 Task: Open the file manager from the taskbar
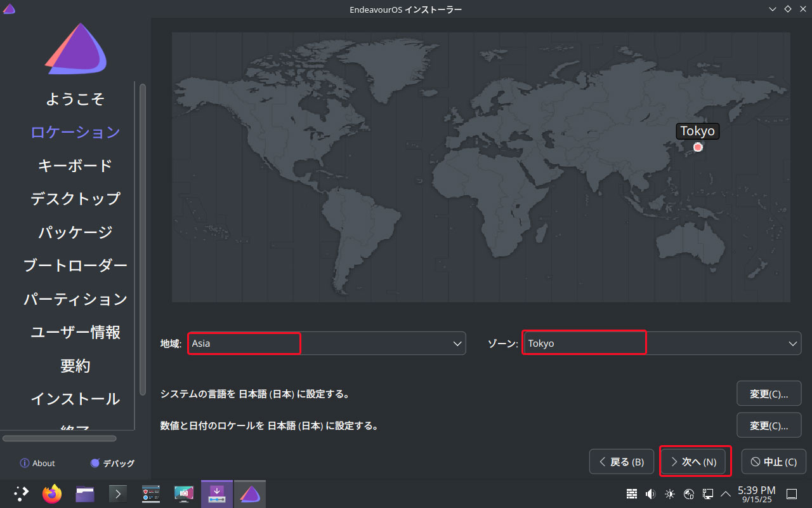tap(85, 494)
